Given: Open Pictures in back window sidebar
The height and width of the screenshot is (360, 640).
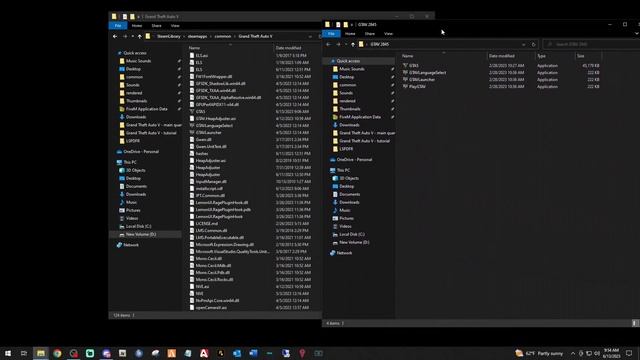Looking at the screenshot, I should click(133, 210).
